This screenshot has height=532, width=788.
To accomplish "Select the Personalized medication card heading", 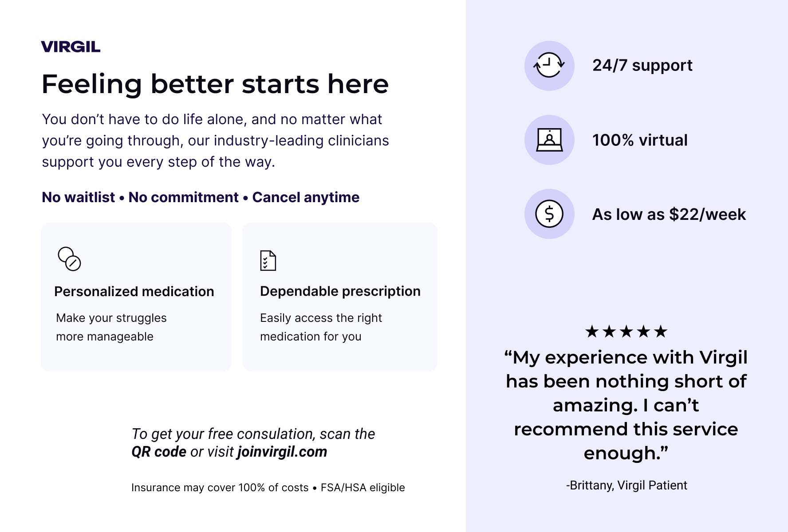I will [134, 291].
